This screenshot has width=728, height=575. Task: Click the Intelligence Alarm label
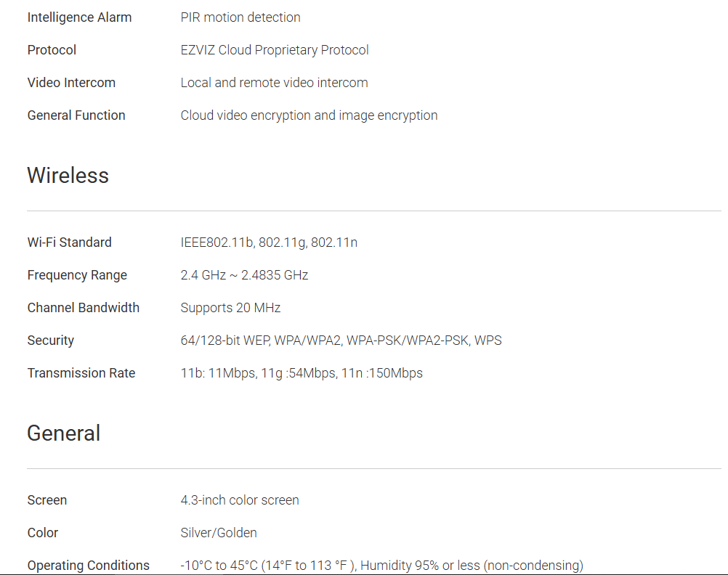79,17
